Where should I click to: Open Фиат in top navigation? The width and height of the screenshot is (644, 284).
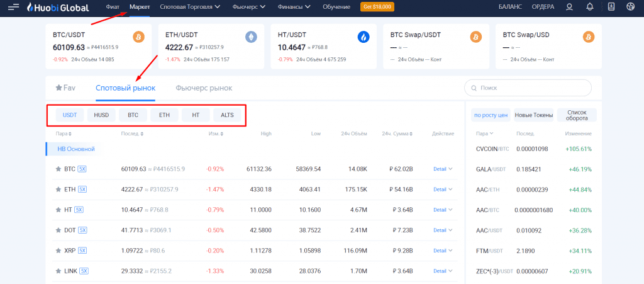[x=113, y=7]
